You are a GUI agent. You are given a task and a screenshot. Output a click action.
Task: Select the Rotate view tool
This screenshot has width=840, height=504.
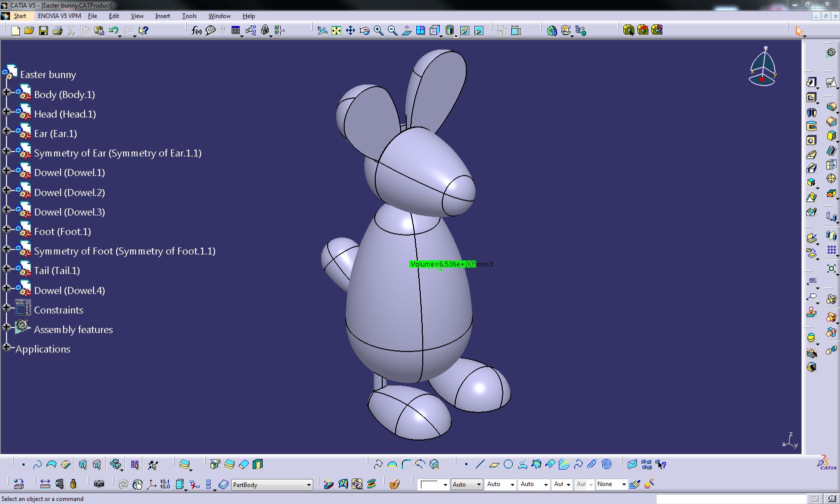point(364,30)
